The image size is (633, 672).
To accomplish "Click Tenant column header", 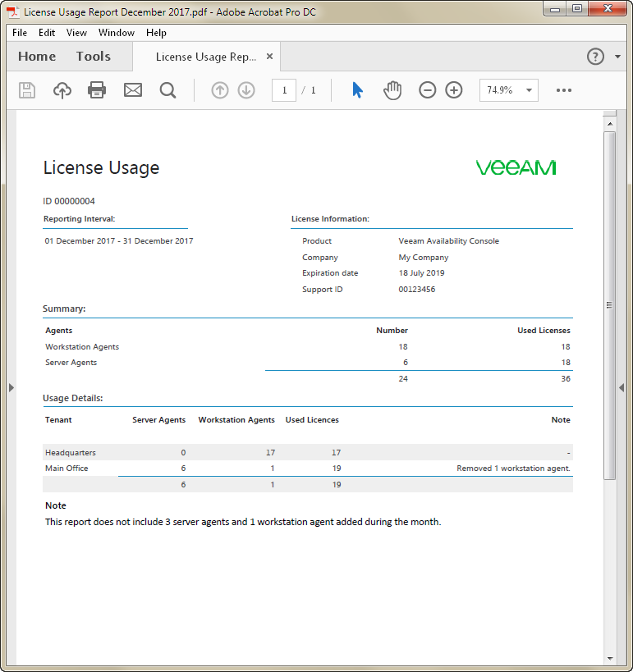I will (58, 420).
